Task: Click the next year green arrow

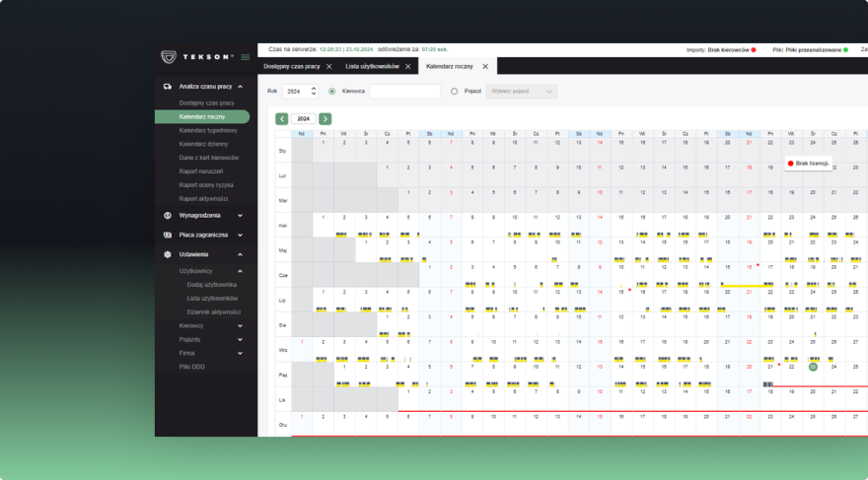Action: tap(325, 119)
